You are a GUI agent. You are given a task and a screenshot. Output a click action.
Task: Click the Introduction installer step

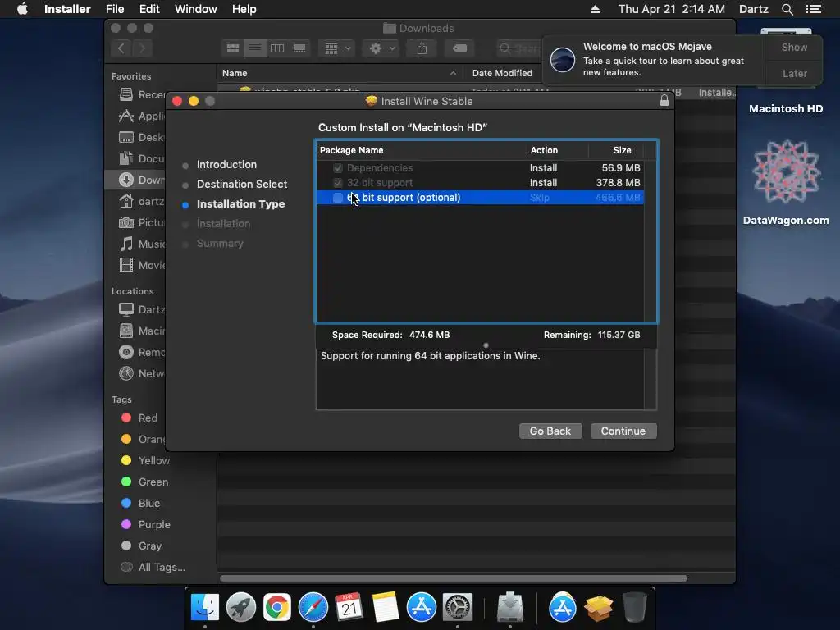coord(226,164)
